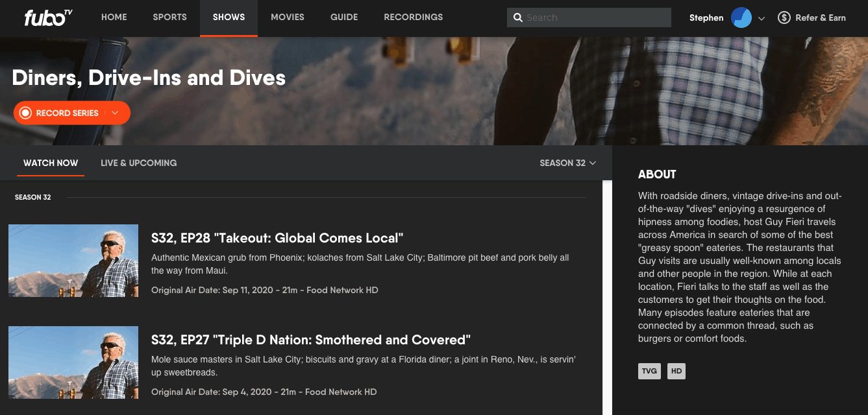Go to the Home page
Screen dimensions: 868x415
click(114, 18)
